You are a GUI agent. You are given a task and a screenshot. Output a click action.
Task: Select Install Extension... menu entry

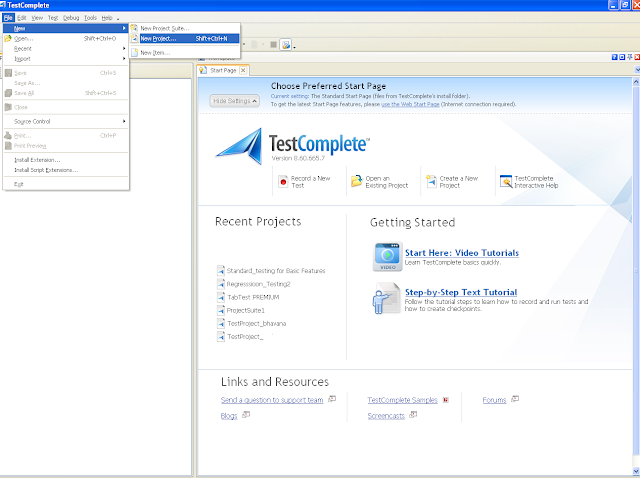[x=66, y=160]
